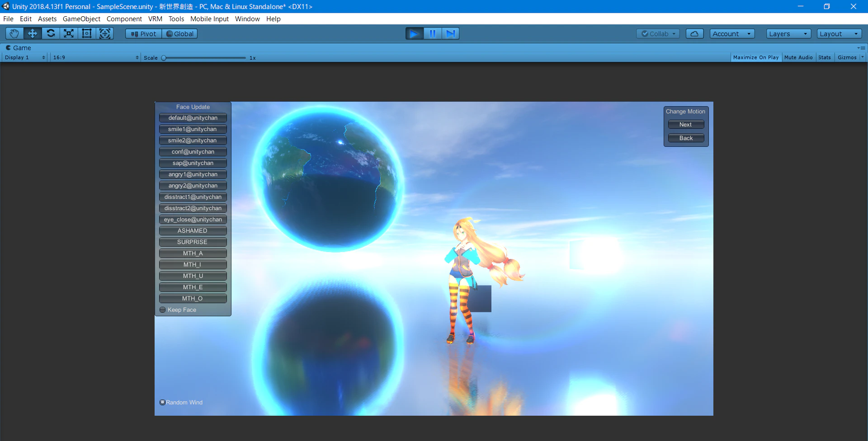Toggle Mute Audio in Game view
The height and width of the screenshot is (441, 868).
pyautogui.click(x=798, y=57)
